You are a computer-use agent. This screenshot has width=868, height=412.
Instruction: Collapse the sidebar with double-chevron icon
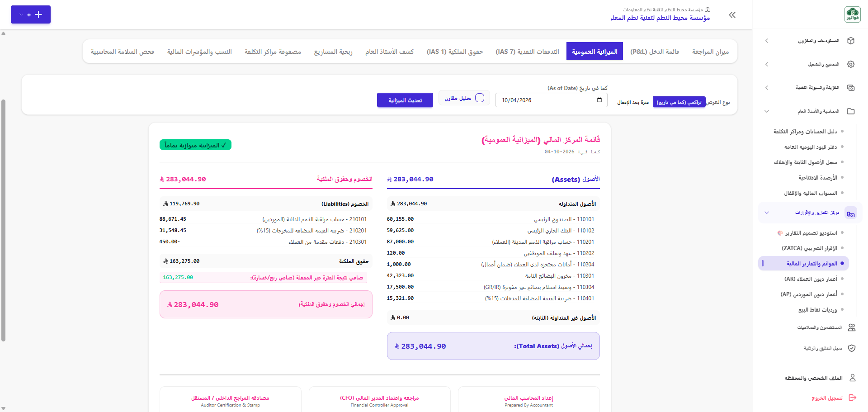tap(732, 15)
